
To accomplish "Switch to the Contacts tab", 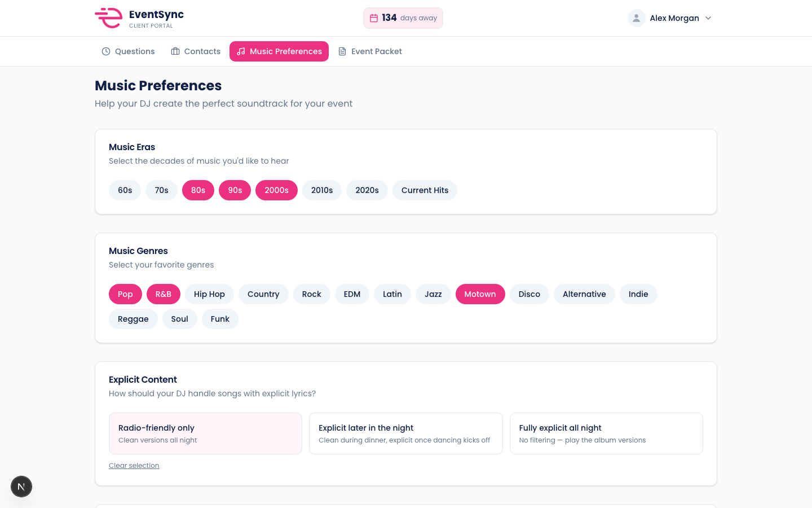I will (196, 51).
